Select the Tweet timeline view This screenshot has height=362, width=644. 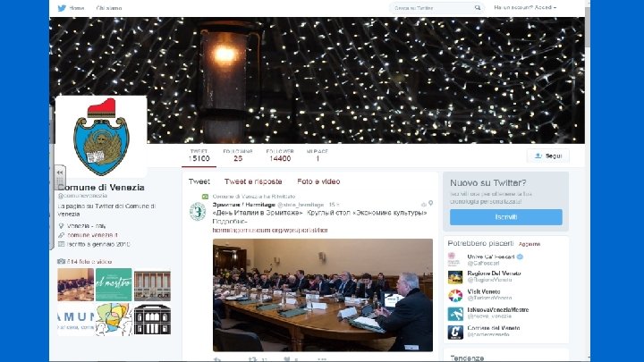[199, 181]
